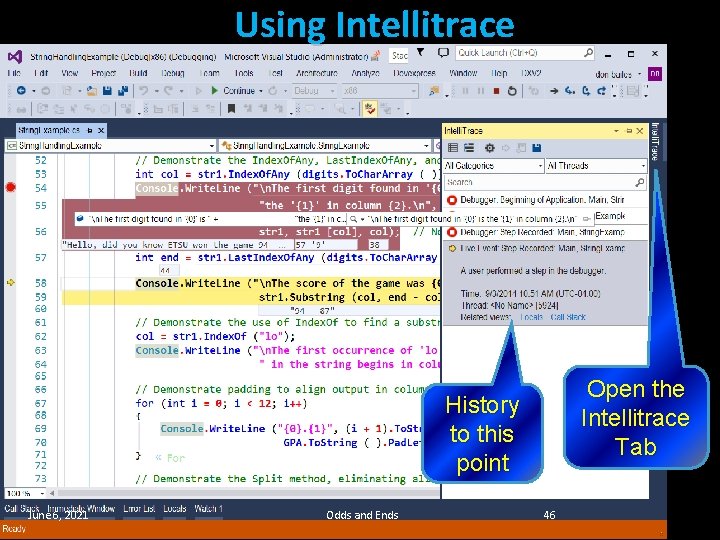This screenshot has width=720, height=540.
Task: Click the IntelliTrace search magnifier icon
Action: (639, 182)
